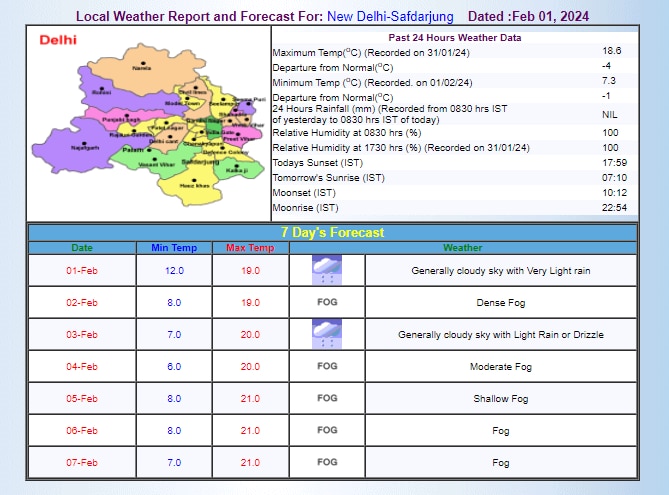Select the FOG icon in 05-Feb row
The width and height of the screenshot is (669, 495).
coord(326,399)
